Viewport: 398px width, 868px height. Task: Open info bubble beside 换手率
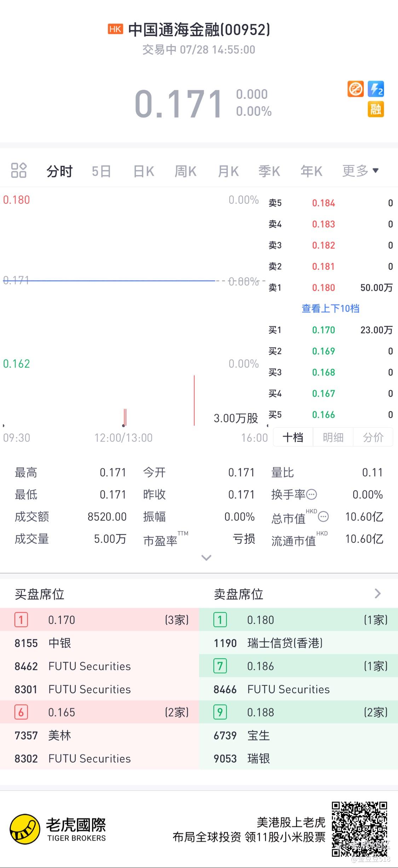(312, 494)
